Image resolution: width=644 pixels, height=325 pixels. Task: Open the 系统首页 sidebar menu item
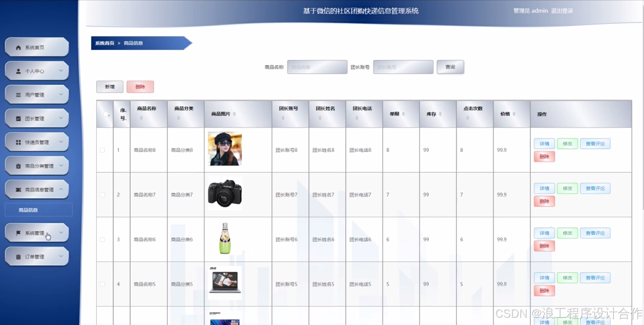[37, 47]
